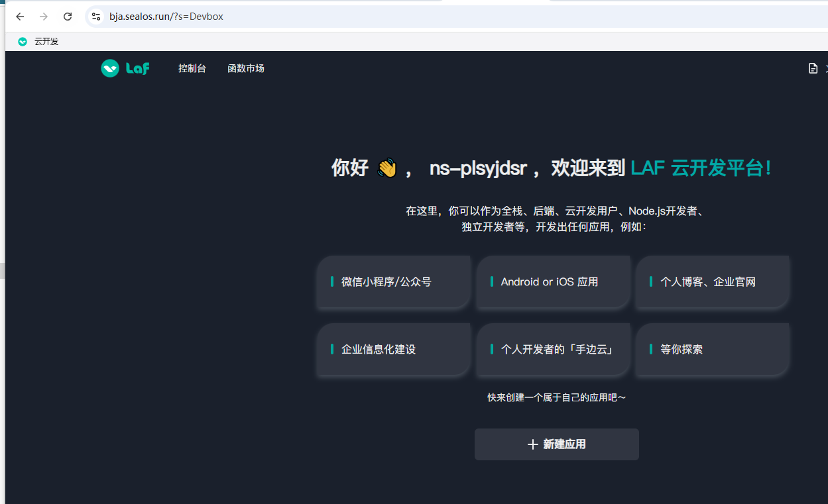828x504 pixels.
Task: Select the Android or iOS 应用 card
Action: (x=554, y=282)
